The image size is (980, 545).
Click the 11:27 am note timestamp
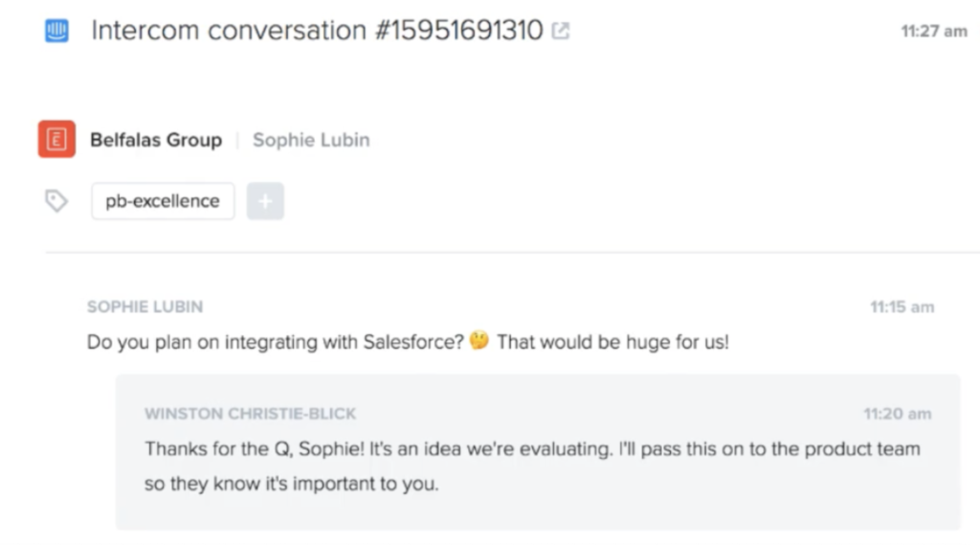click(934, 32)
